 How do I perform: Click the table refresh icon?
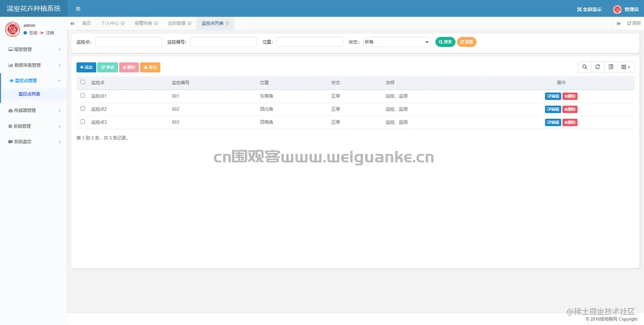click(x=598, y=67)
